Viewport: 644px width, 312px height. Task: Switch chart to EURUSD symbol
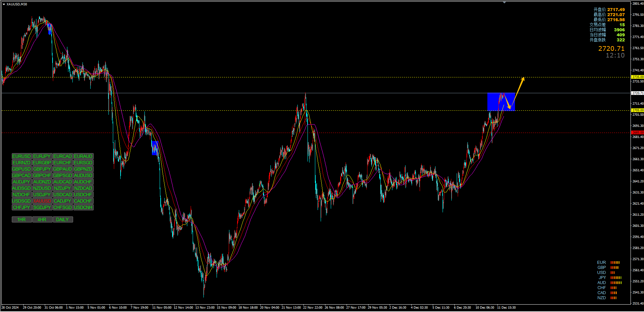tap(22, 156)
